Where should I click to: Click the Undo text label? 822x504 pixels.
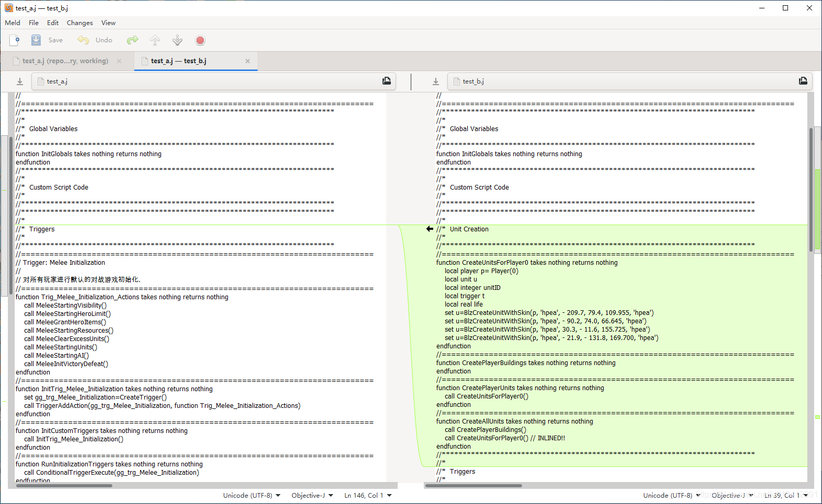pos(104,40)
